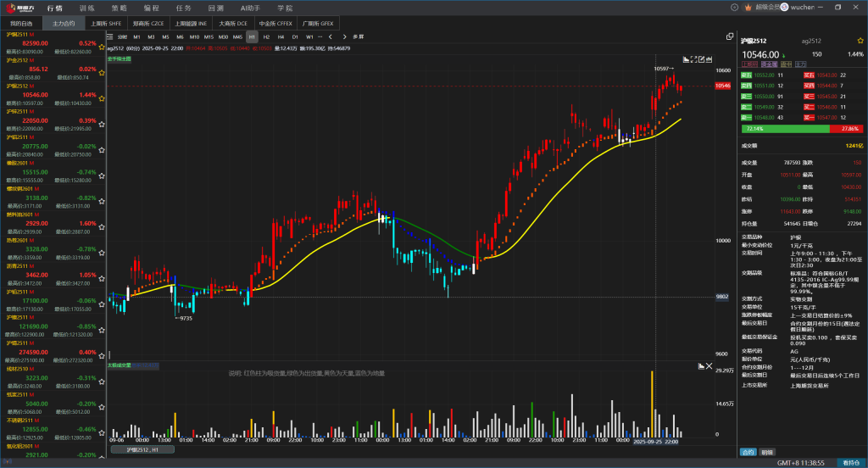Viewport: 868px width, 468px height.
Task: Open the AI助手 menu
Action: point(250,8)
